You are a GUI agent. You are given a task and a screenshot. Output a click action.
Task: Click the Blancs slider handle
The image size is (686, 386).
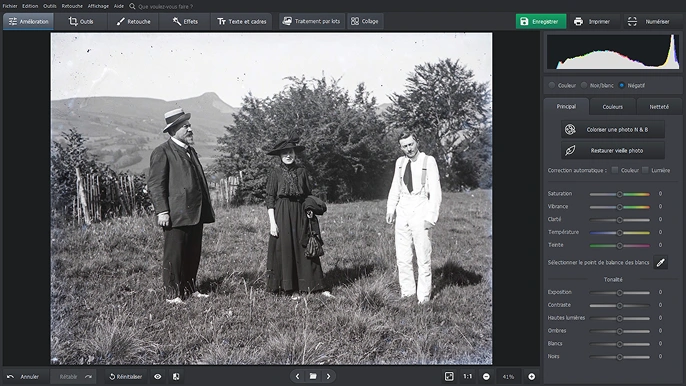(x=620, y=344)
